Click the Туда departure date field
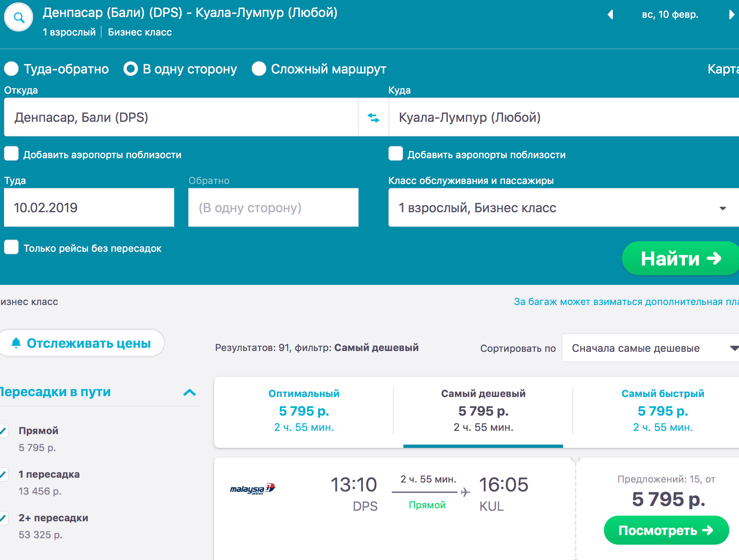Image resolution: width=739 pixels, height=560 pixels. 89,207
